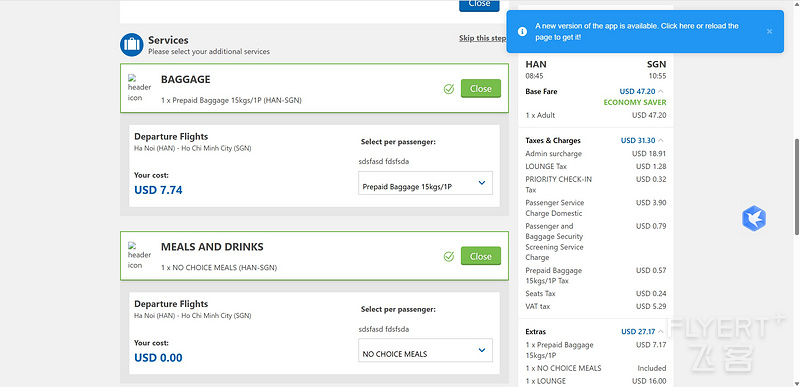Click the Prepaid Baggage 15kgs/1P Tax row
This screenshot has width=800, height=387.
coord(596,275)
